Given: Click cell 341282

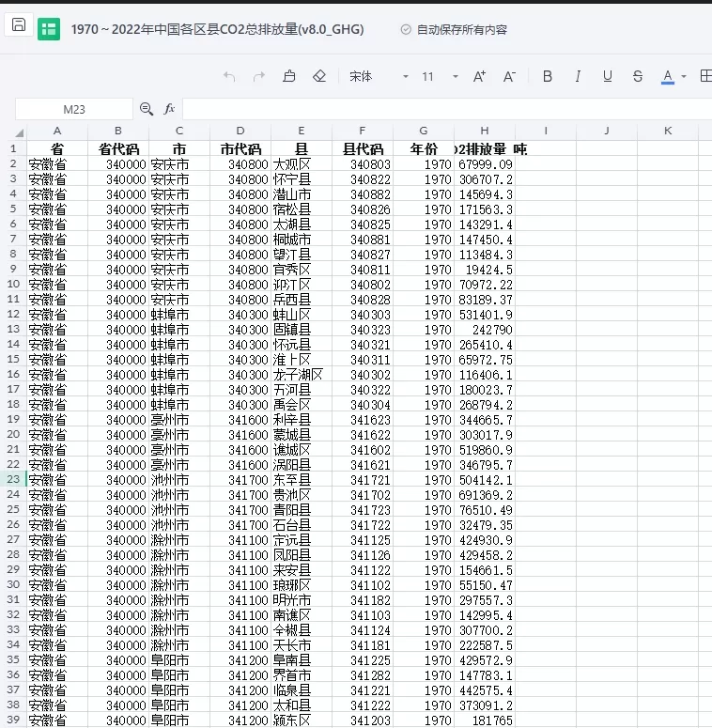Looking at the screenshot, I should pyautogui.click(x=363, y=675).
